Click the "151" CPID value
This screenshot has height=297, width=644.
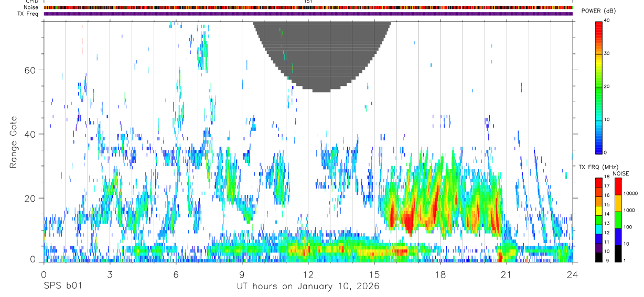pyautogui.click(x=308, y=2)
